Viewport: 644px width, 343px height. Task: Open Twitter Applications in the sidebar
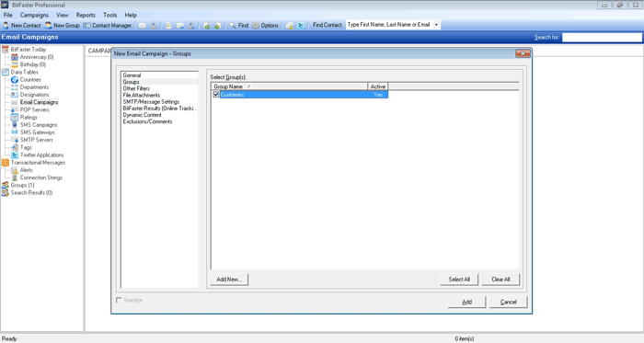[x=42, y=155]
